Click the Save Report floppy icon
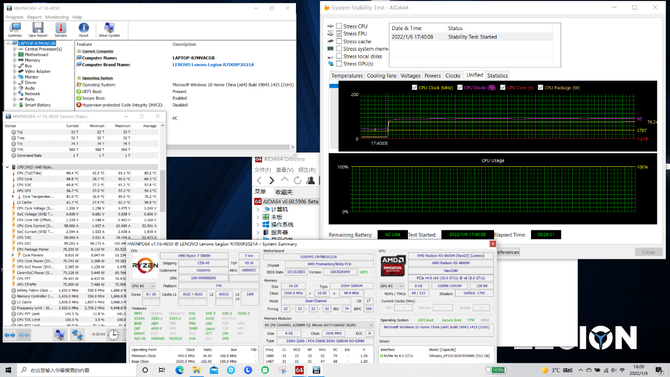The height and width of the screenshot is (377, 670). [38, 29]
